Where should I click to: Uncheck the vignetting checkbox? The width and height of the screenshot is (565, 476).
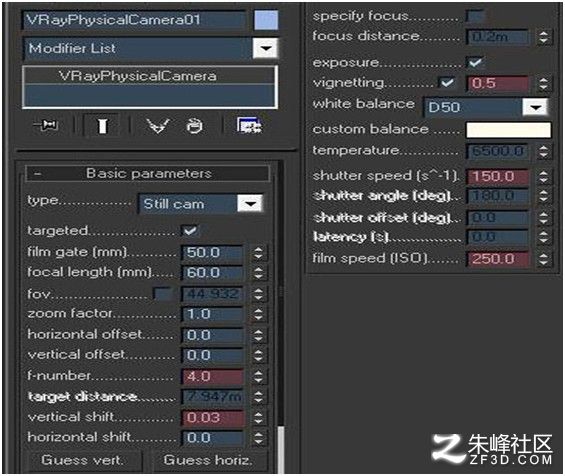(447, 83)
